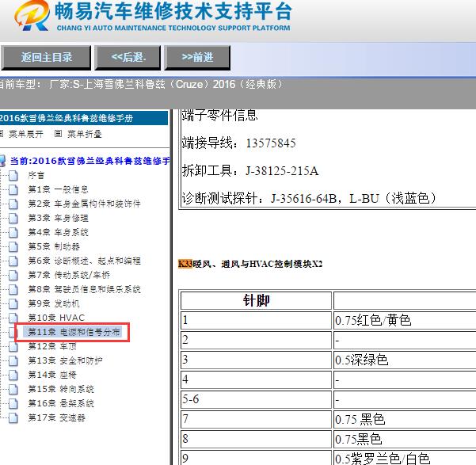Viewport: 476px width, 465px height.
Task: Open 第16章 悬架系统
Action: [61, 403]
